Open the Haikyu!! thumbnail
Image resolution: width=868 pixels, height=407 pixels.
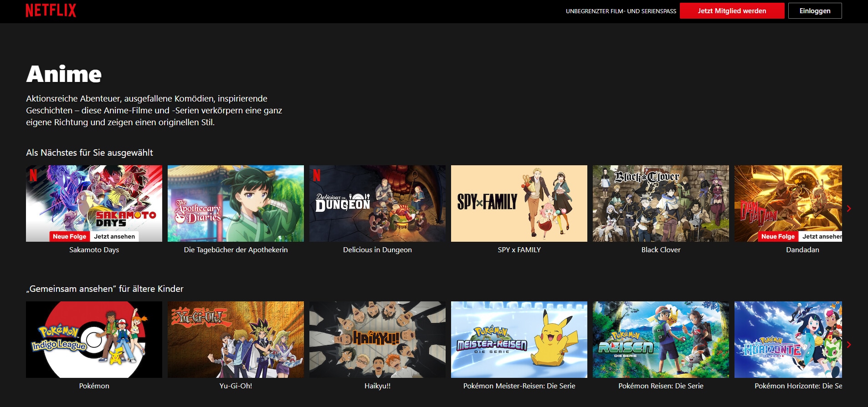click(x=377, y=340)
